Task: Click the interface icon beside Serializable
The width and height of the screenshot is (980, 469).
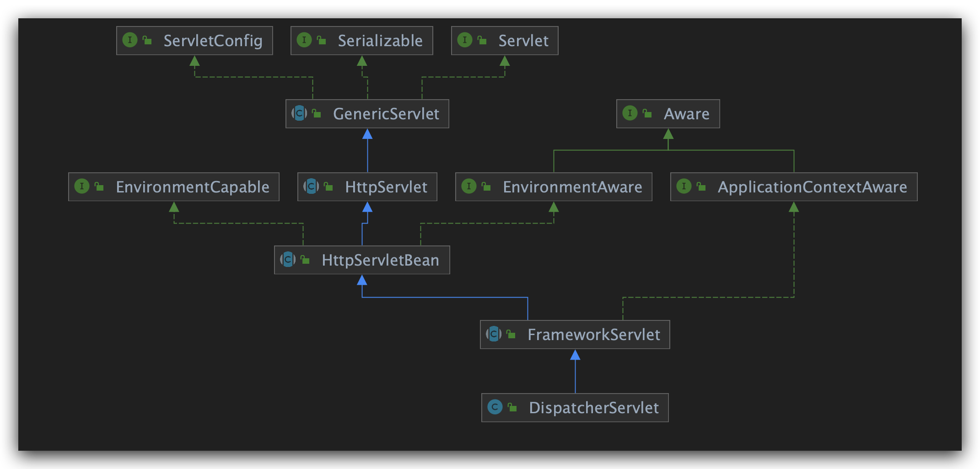Action: click(x=304, y=40)
